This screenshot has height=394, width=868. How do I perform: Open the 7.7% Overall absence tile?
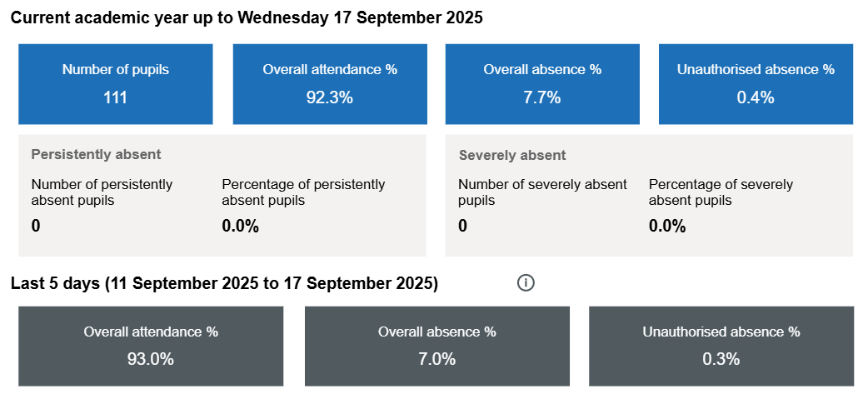coord(542,83)
